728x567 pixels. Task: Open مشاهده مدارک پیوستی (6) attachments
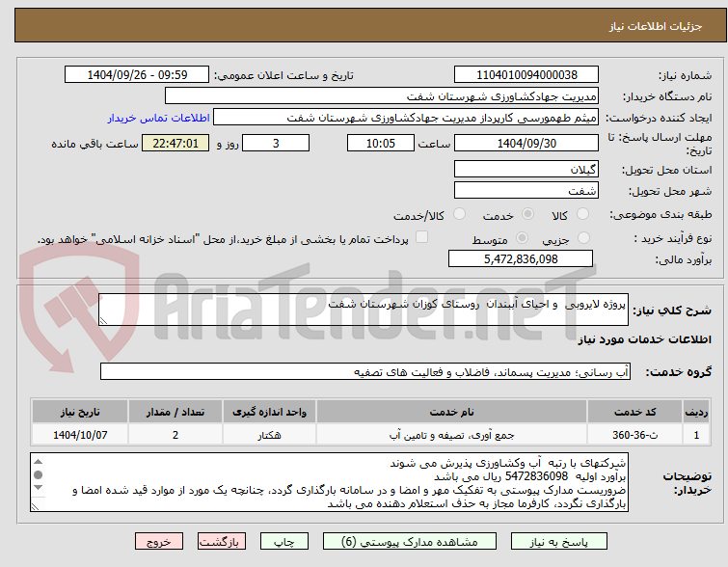point(410,542)
